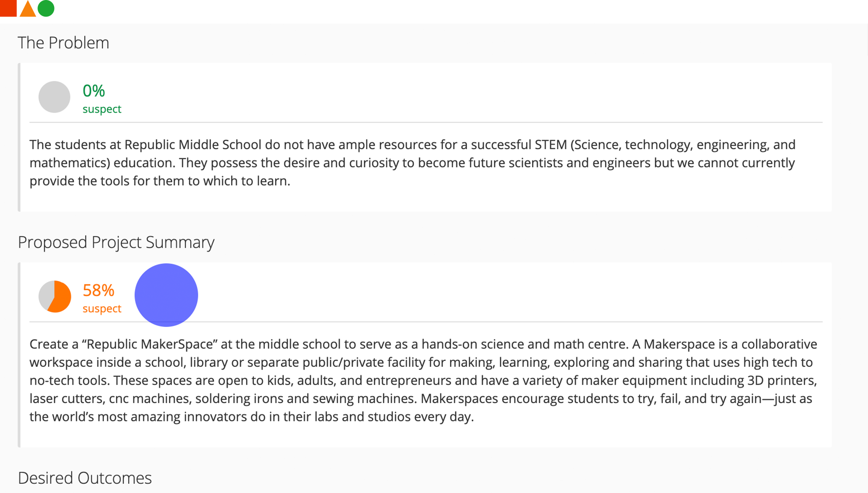This screenshot has width=868, height=493.
Task: Click "The Problem" section heading
Action: point(63,43)
